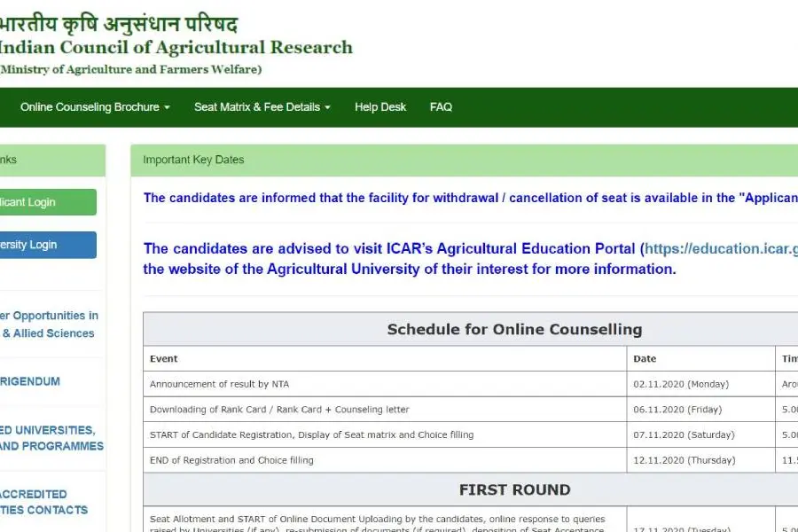Screen dimensions: 798x532
Task: Click the END of Registration and Choice filling row
Action: 231,460
